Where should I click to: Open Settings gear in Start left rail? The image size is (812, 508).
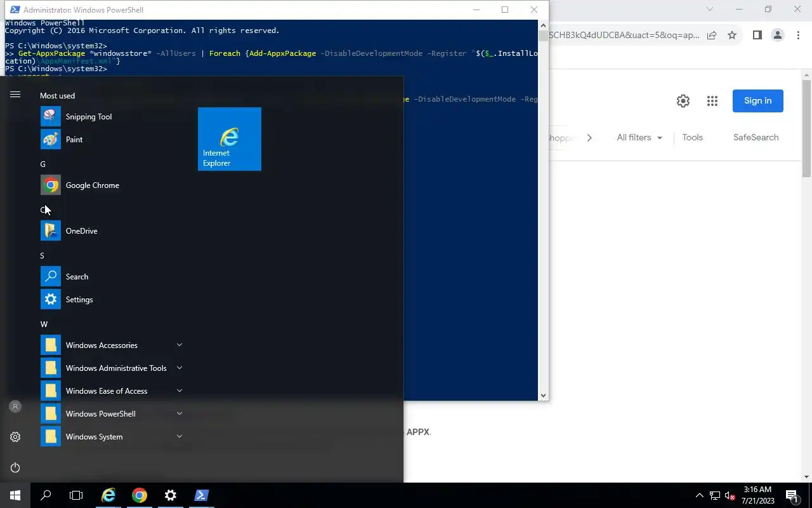pos(15,437)
